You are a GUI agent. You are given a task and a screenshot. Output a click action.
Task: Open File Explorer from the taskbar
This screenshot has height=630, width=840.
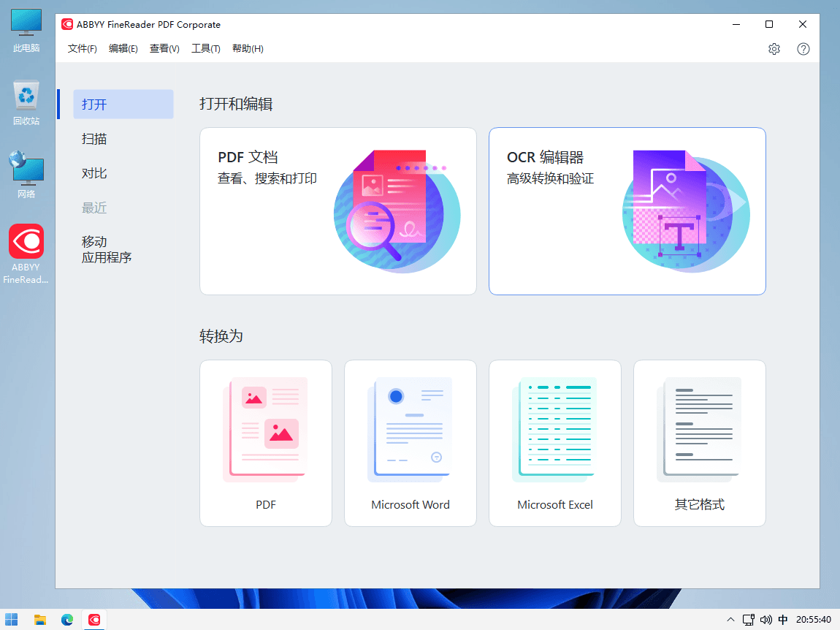tap(40, 620)
